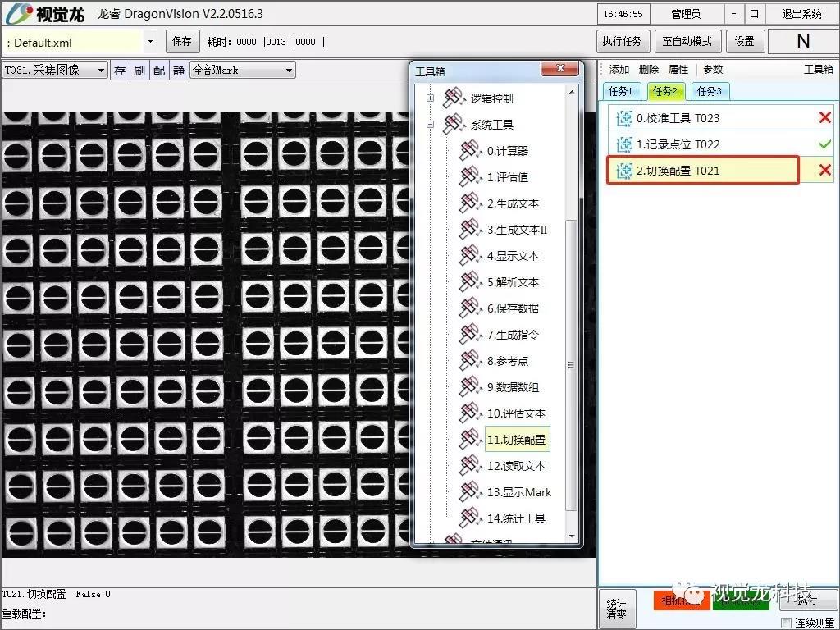
Task: Click the 保存数据 tool icon
Action: pos(469,308)
